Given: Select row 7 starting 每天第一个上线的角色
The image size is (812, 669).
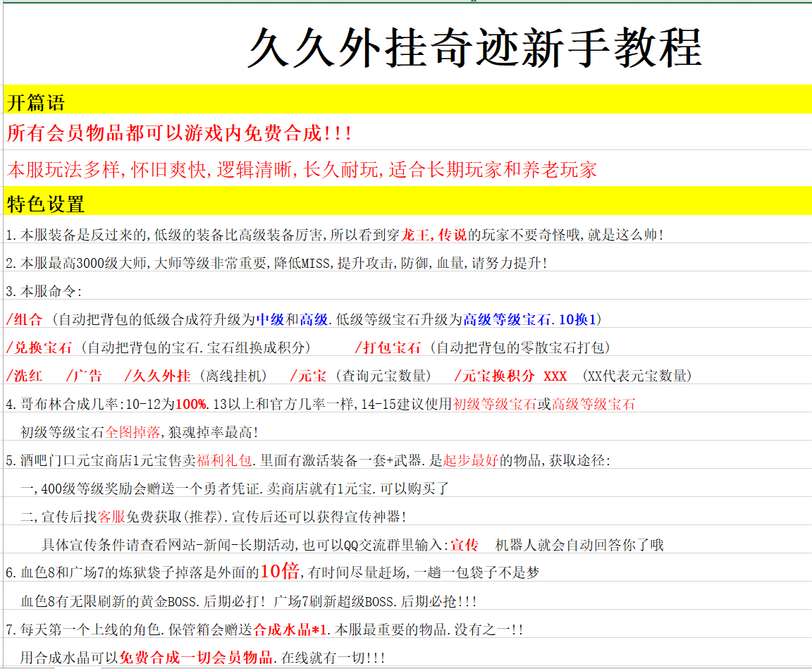Looking at the screenshot, I should pos(264,630).
